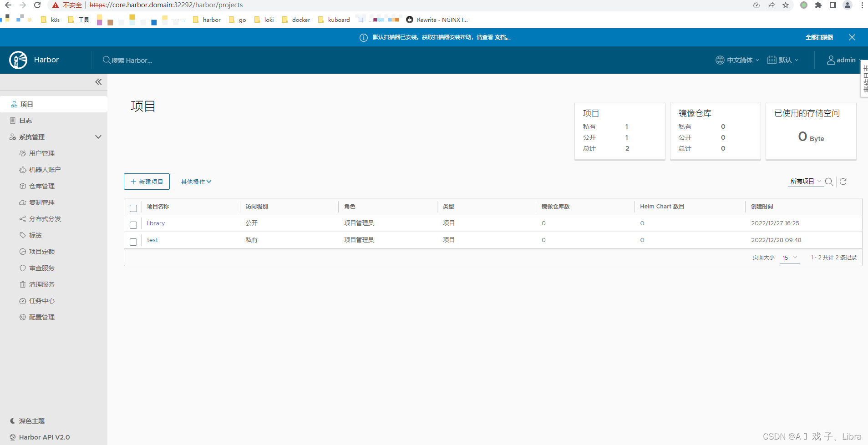Reload the page with browser refresh icon
The image size is (868, 445).
pyautogui.click(x=37, y=5)
